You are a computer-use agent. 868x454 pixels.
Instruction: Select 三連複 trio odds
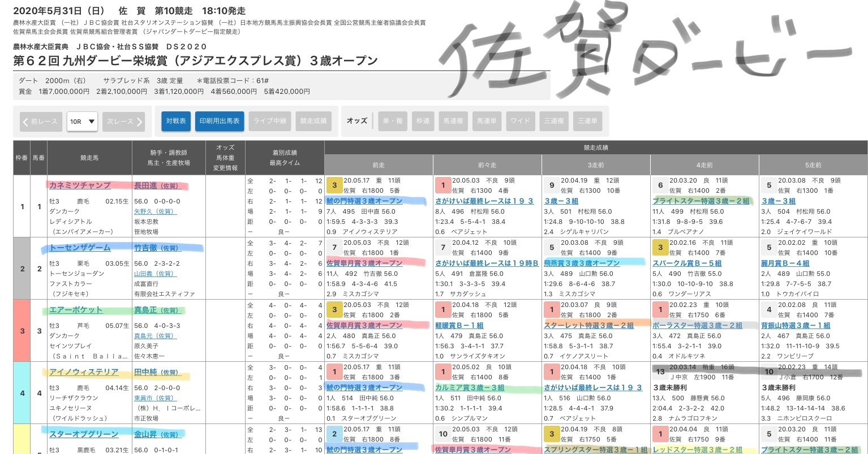(x=554, y=121)
